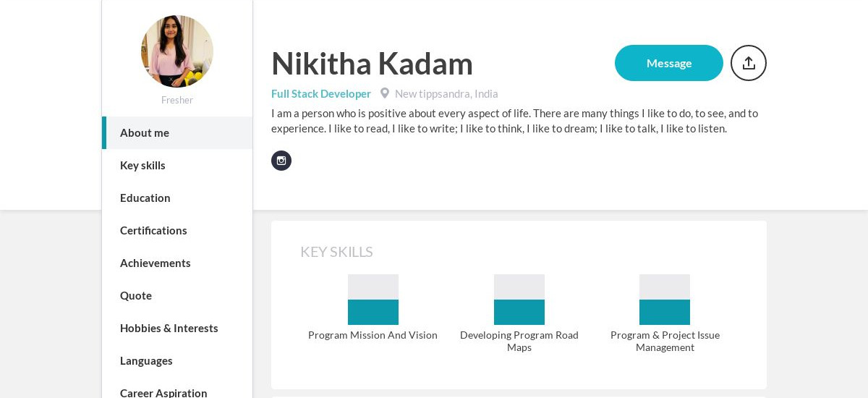This screenshot has height=398, width=868.
Task: Click the location pin icon
Action: pos(385,93)
